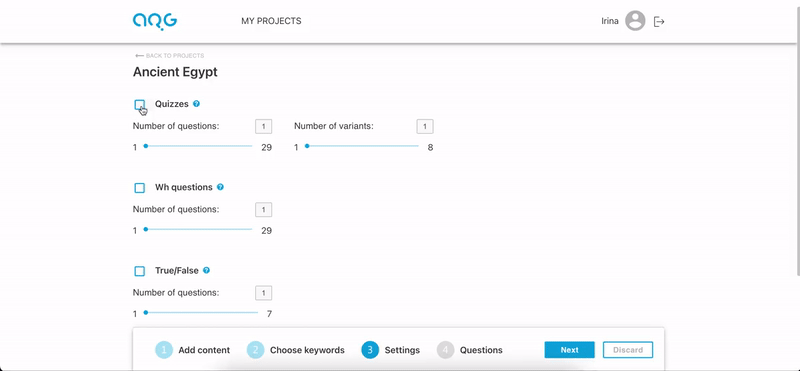Go to the Questions step
Viewport: 800px width, 371px height.
[481, 350]
